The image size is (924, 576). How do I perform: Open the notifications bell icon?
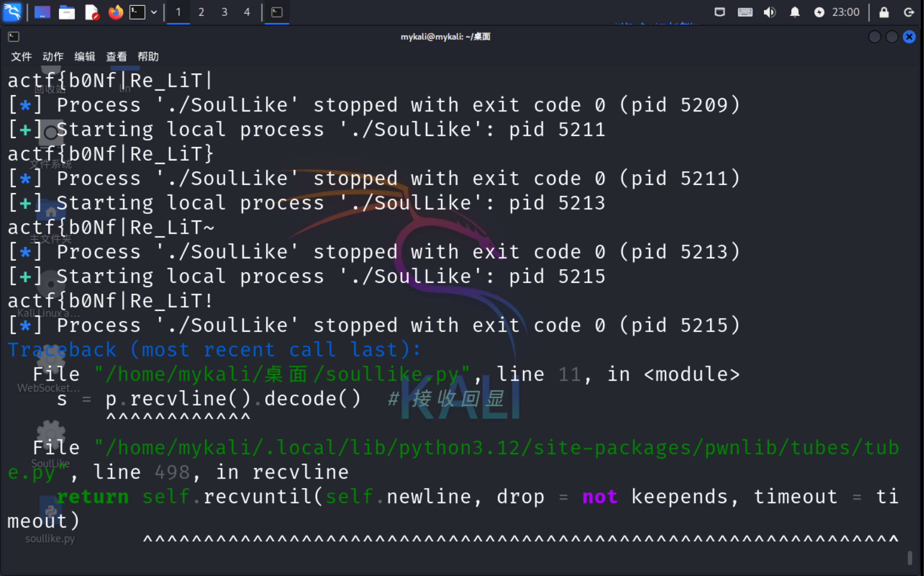[795, 12]
